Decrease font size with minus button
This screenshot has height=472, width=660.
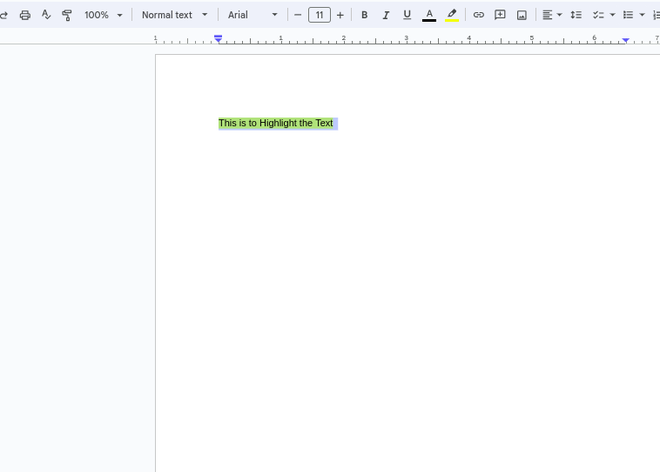298,15
